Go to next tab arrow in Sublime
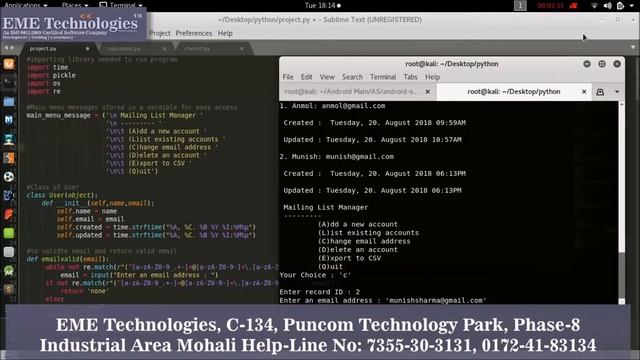This screenshot has height=360, width=640. click(x=12, y=48)
